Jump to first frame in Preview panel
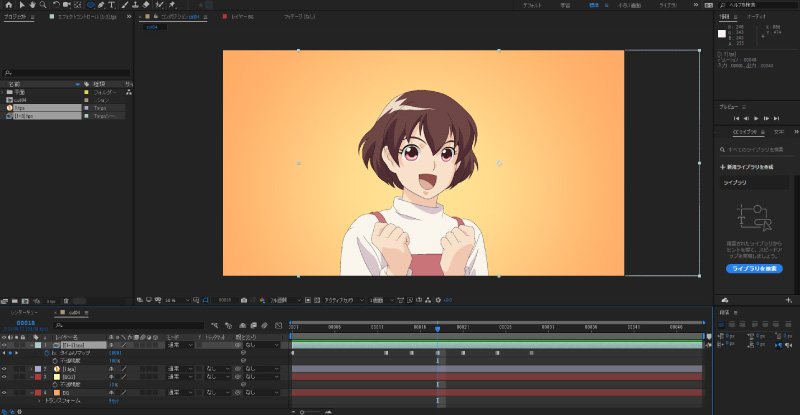800x415 pixels. point(736,118)
